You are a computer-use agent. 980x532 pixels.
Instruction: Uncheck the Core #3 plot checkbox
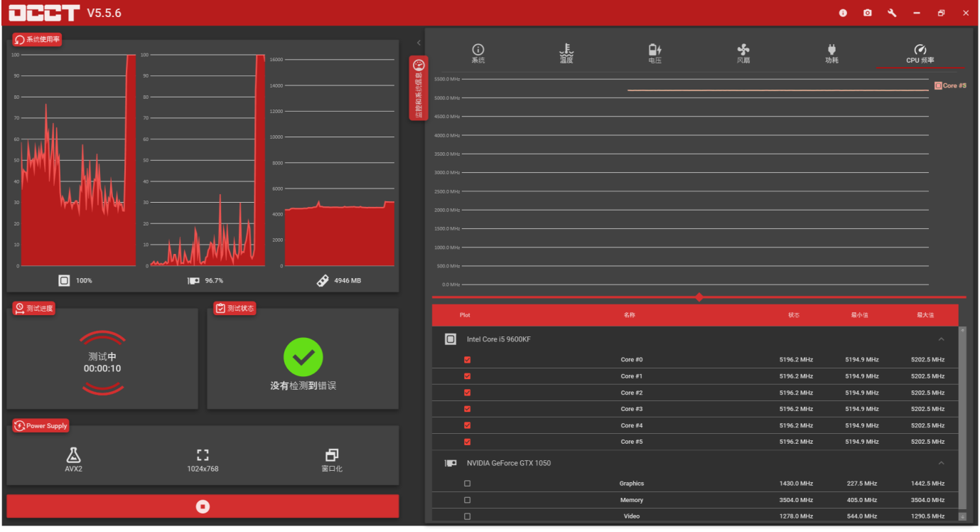[x=467, y=409]
